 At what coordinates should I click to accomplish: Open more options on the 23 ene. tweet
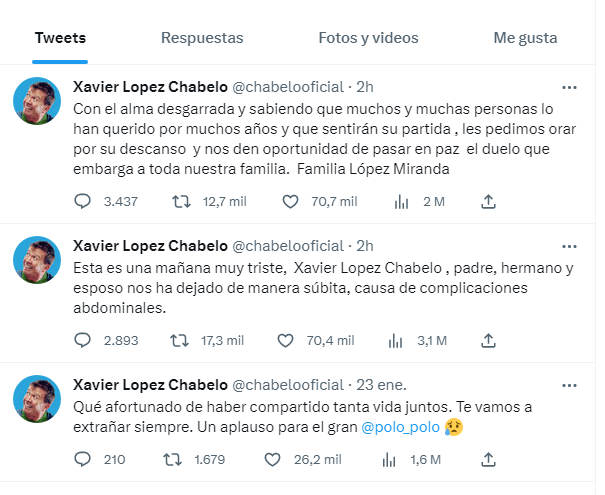(568, 385)
